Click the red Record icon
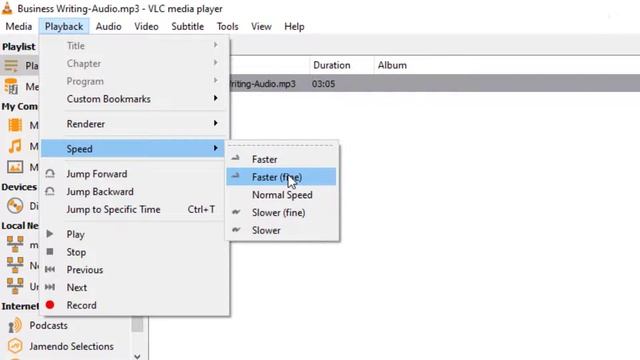Screen dimensions: 640x360 pyautogui.click(x=50, y=304)
